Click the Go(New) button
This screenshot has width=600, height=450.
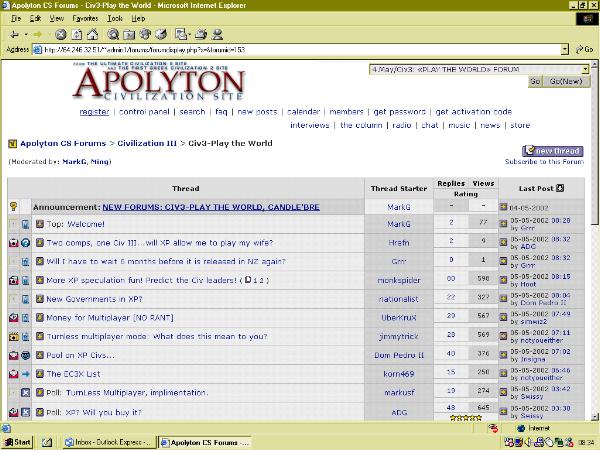(566, 82)
